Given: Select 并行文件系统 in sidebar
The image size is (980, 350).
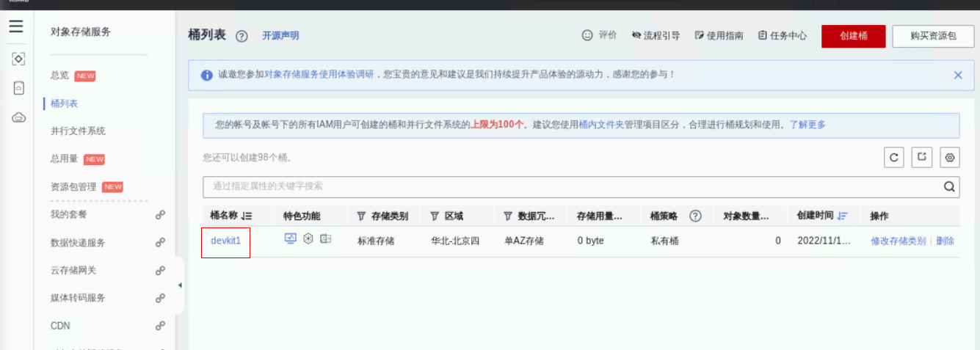Looking at the screenshot, I should coord(78,131).
